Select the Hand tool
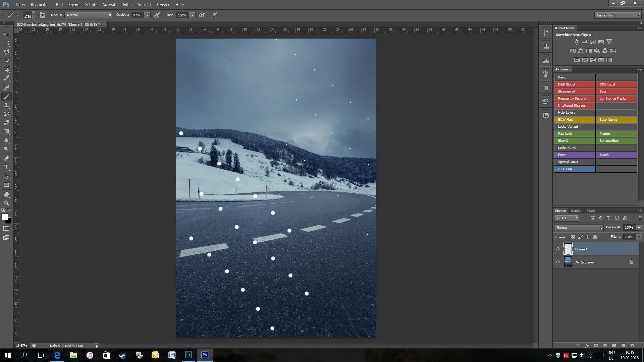 coord(6,194)
